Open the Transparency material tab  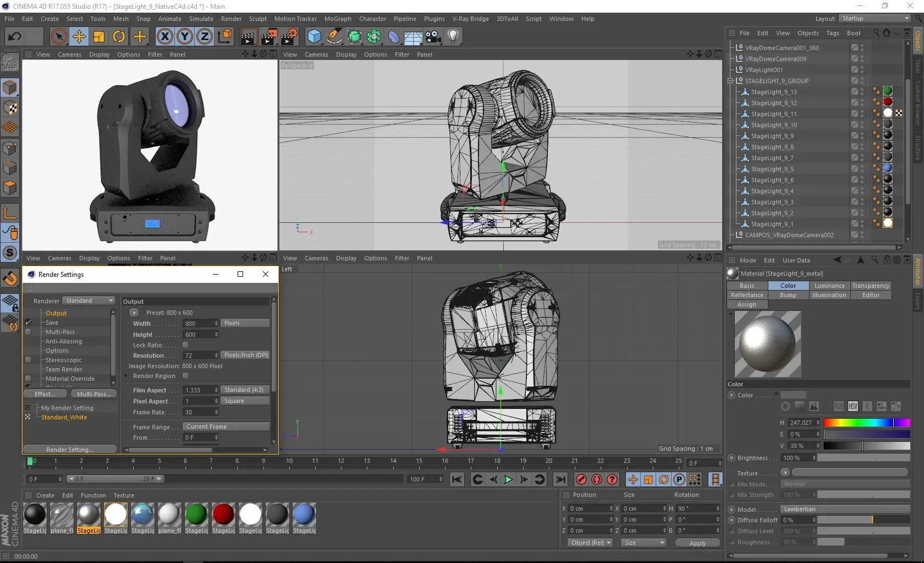(871, 286)
